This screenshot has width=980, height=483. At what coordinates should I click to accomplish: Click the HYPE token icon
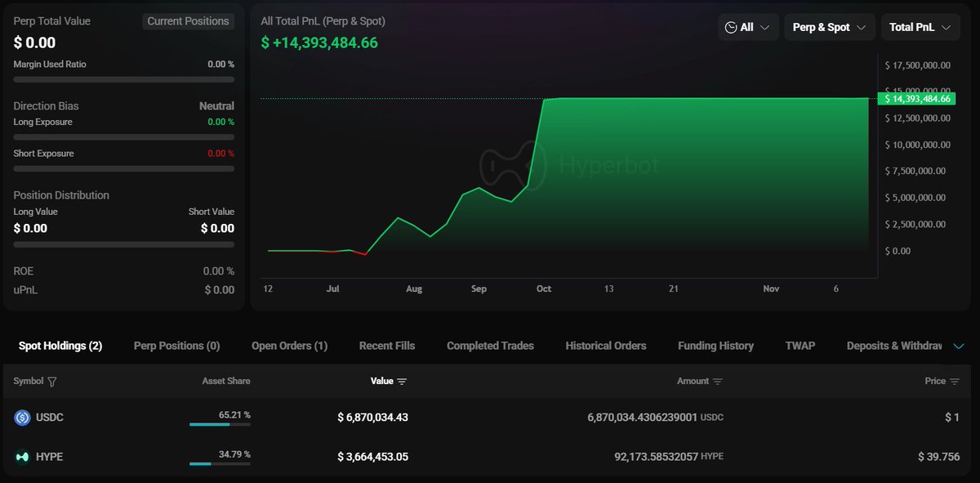(x=22, y=457)
